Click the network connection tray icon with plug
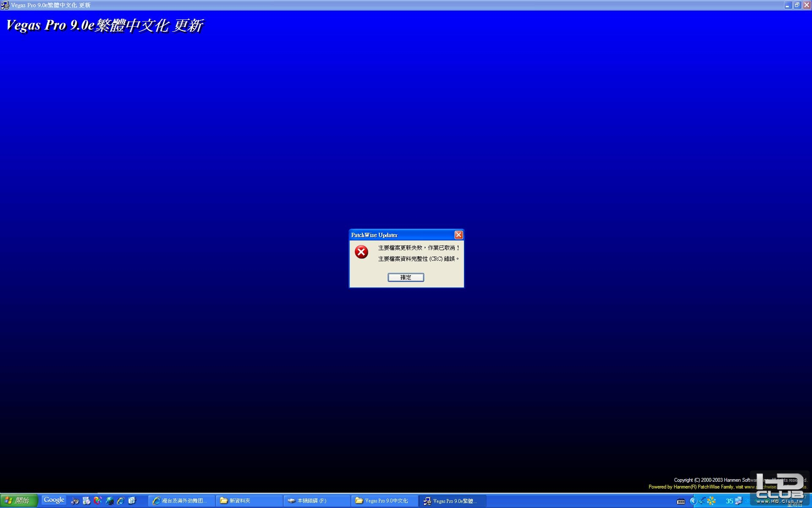This screenshot has height=508, width=812. point(702,501)
